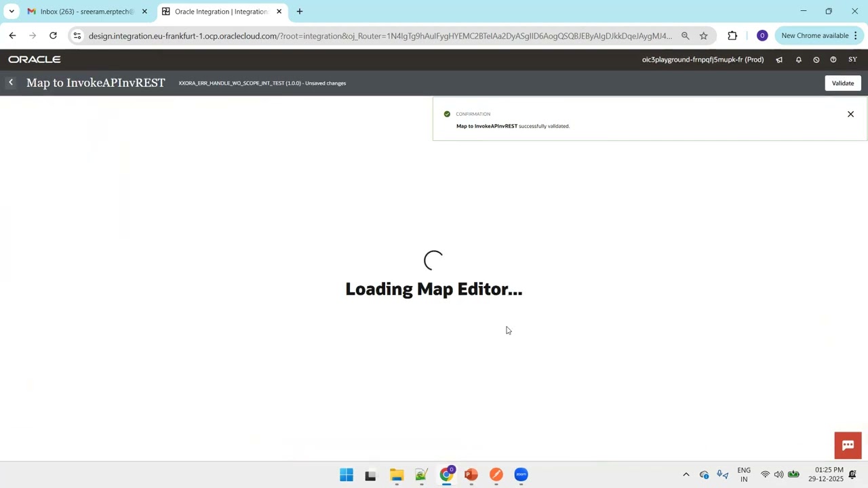Screen dimensions: 868x488
Task: Switch to the Gmail Inbox tab
Action: [86, 12]
